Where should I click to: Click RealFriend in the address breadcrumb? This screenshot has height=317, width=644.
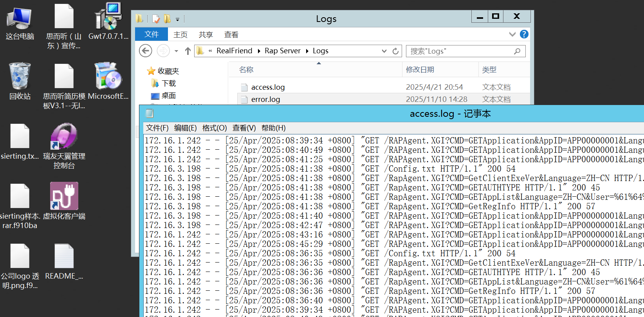click(x=234, y=51)
